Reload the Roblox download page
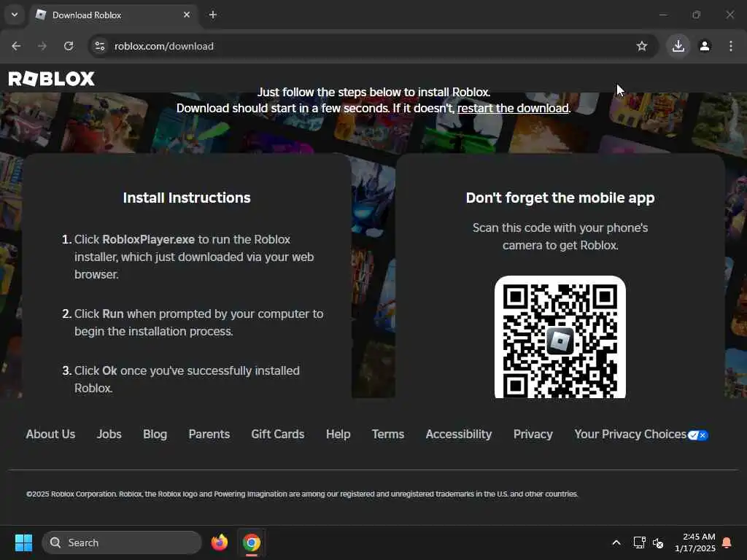Viewport: 747px width, 560px height. pyautogui.click(x=69, y=46)
